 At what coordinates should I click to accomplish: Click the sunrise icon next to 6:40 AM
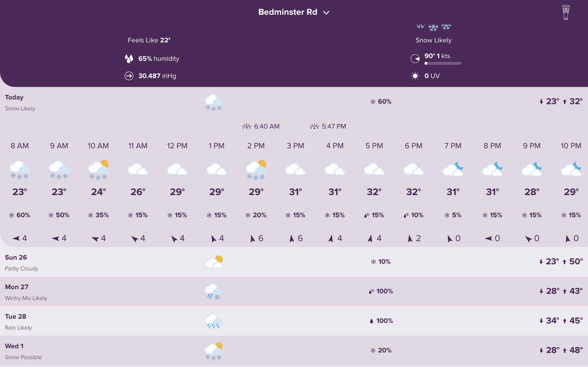pos(246,126)
